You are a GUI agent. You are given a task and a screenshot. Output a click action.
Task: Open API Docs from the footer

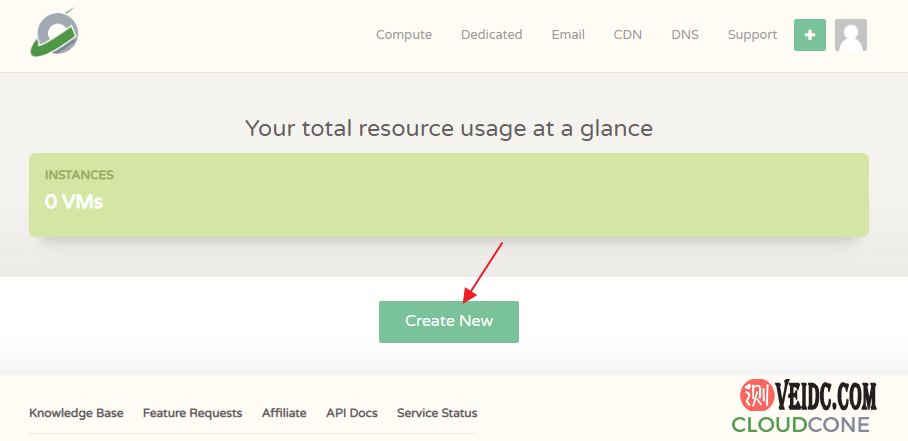pyautogui.click(x=351, y=413)
